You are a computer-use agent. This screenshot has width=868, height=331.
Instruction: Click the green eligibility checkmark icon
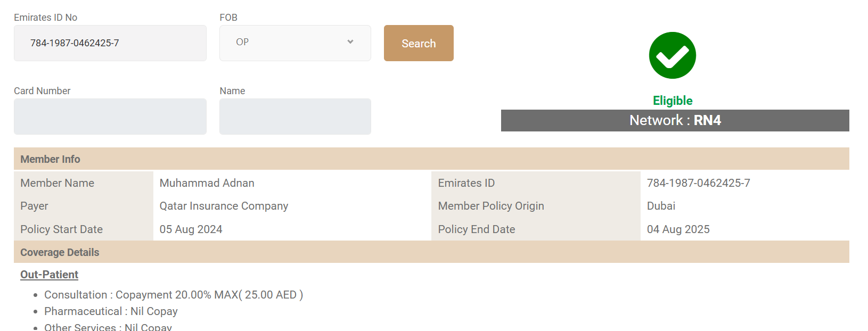(x=672, y=55)
